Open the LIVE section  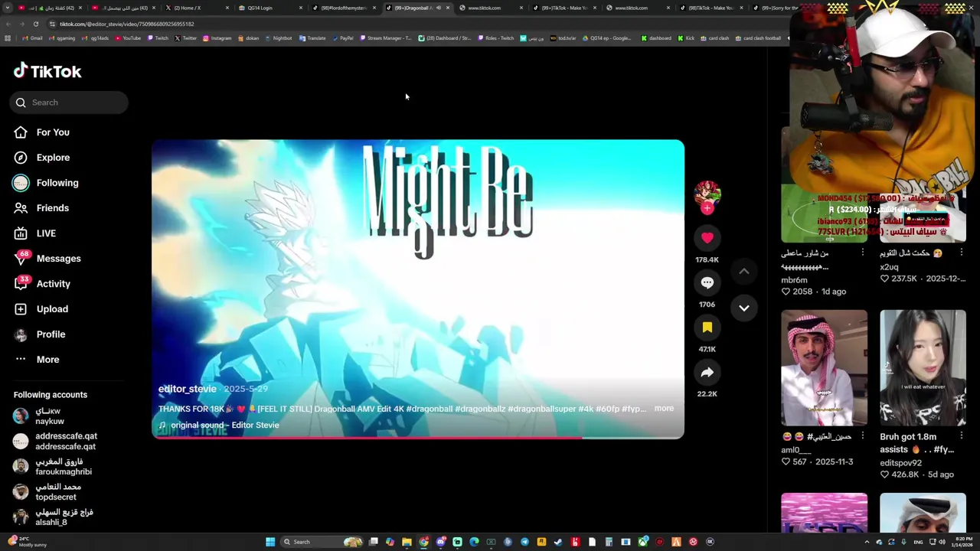[46, 233]
